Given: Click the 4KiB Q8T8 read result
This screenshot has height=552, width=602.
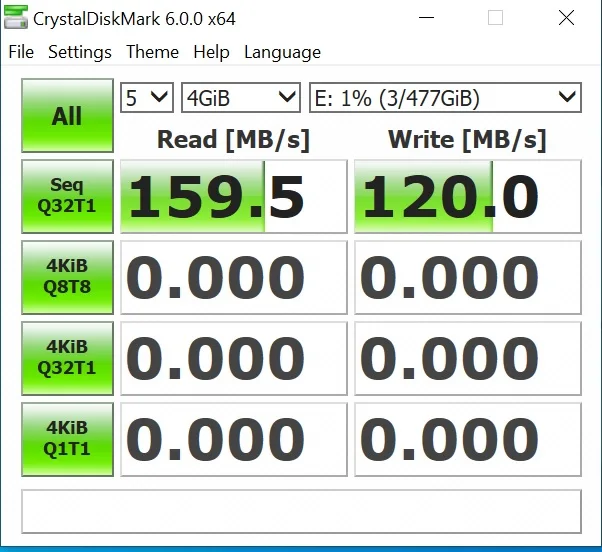Looking at the screenshot, I should [234, 278].
